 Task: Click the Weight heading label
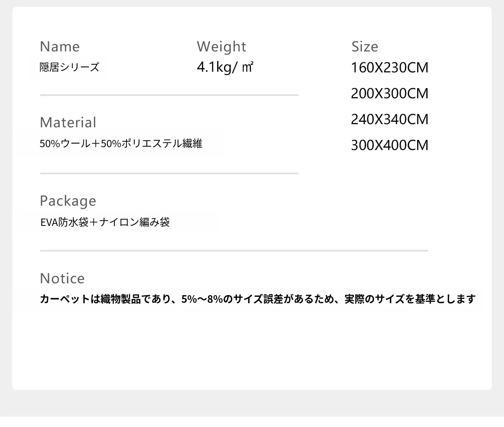click(221, 47)
